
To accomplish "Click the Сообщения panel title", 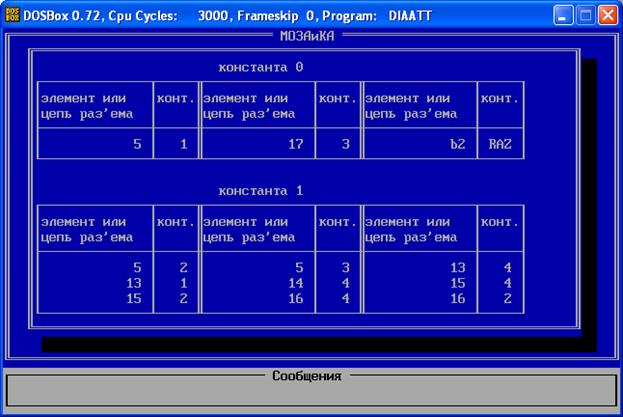I will pos(307,376).
